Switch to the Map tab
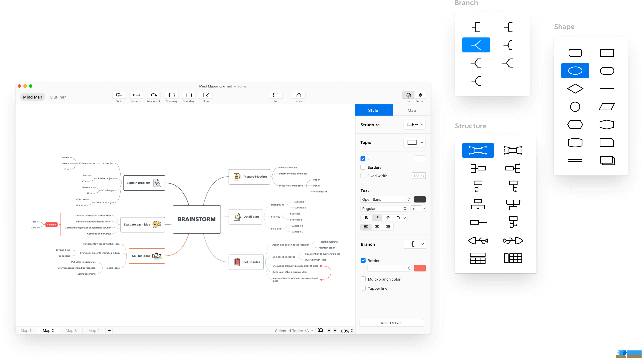The image size is (644, 360). click(x=410, y=110)
